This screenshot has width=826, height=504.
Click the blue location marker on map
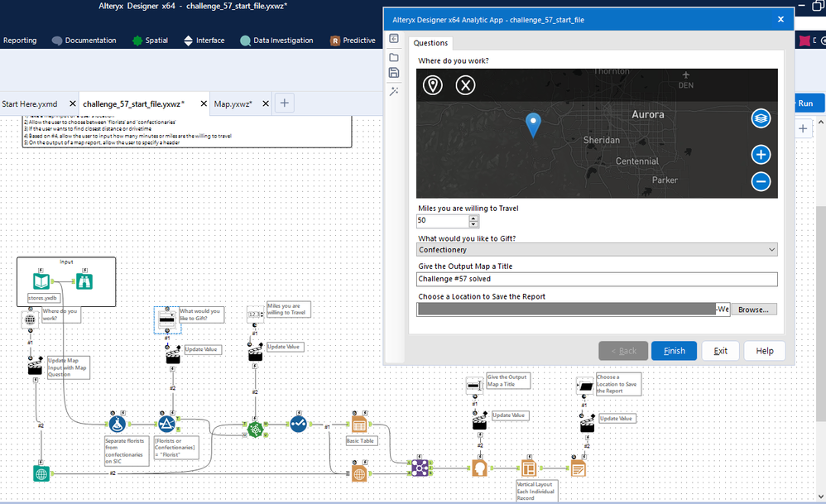(x=533, y=125)
